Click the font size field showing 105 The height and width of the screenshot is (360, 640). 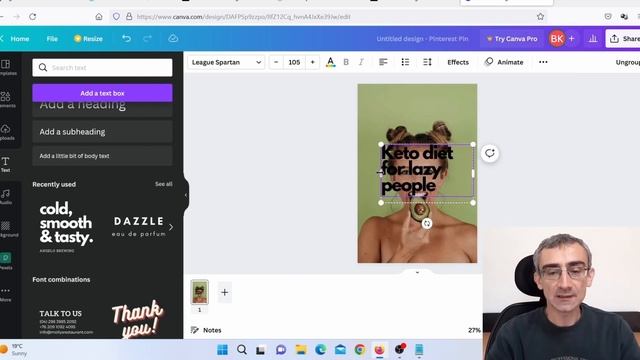click(294, 62)
